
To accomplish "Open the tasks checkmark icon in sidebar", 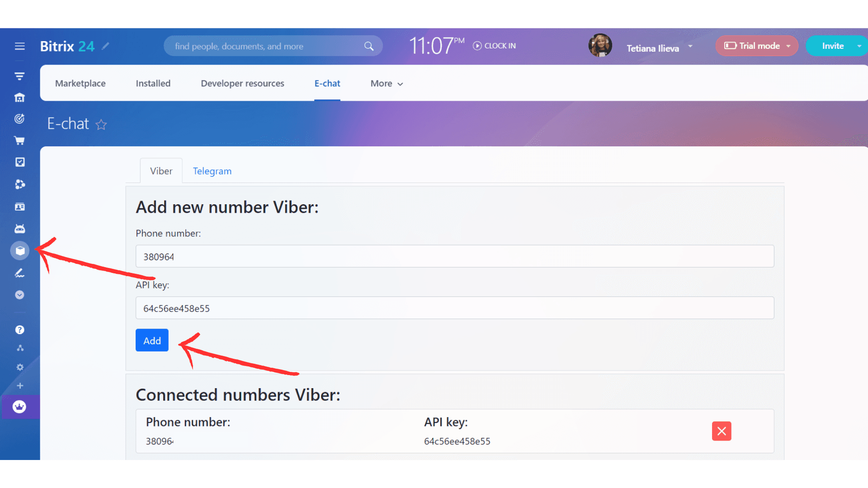I will click(x=20, y=162).
